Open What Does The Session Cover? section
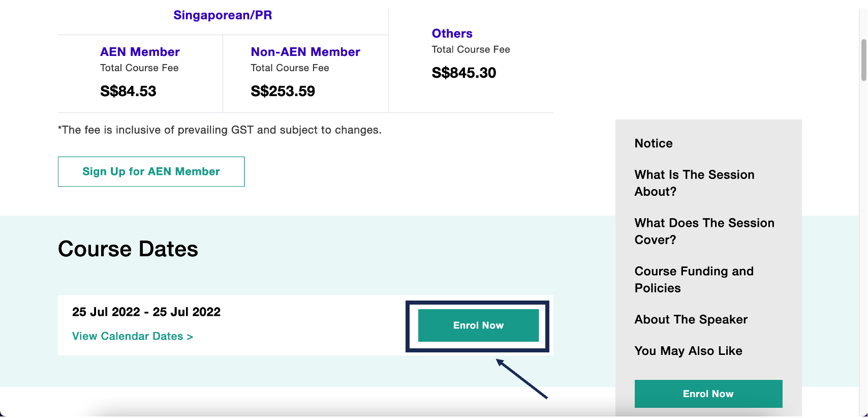 pyautogui.click(x=704, y=231)
